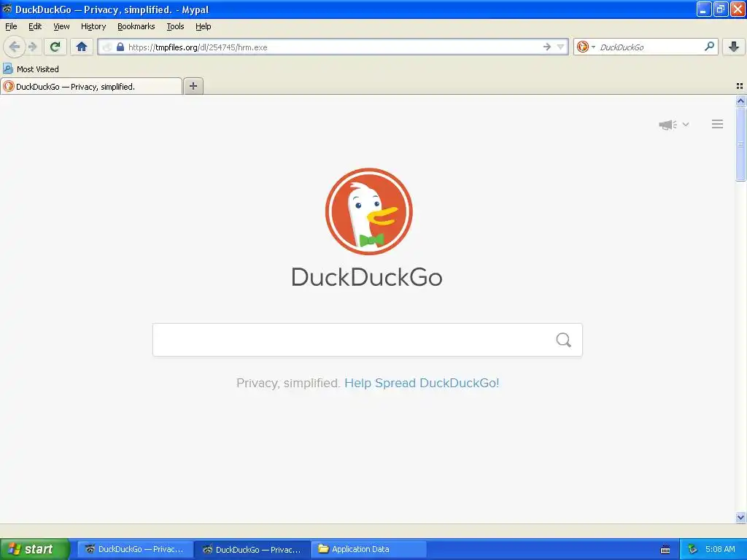Open the History menu
The width and height of the screenshot is (747, 560).
pyautogui.click(x=93, y=26)
